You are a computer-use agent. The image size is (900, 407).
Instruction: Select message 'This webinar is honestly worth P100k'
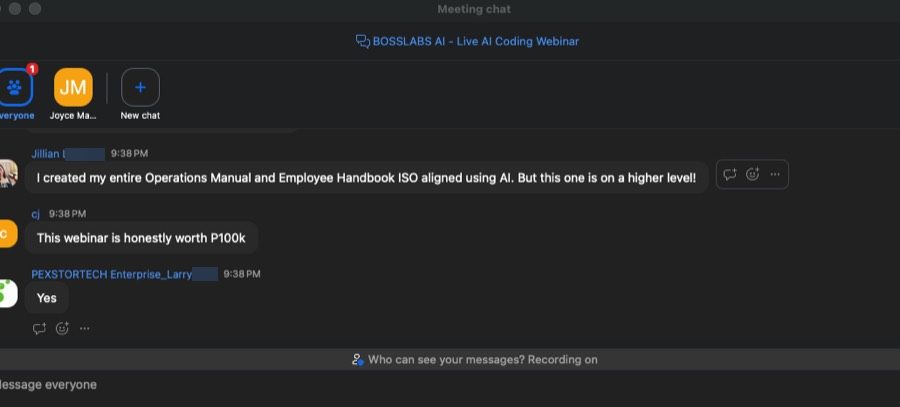(x=141, y=238)
